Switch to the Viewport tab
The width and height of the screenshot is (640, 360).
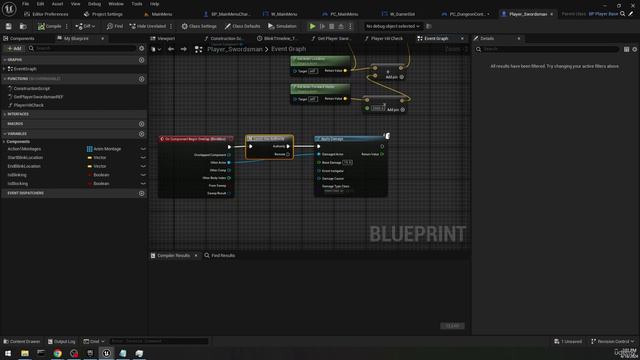pyautogui.click(x=162, y=38)
